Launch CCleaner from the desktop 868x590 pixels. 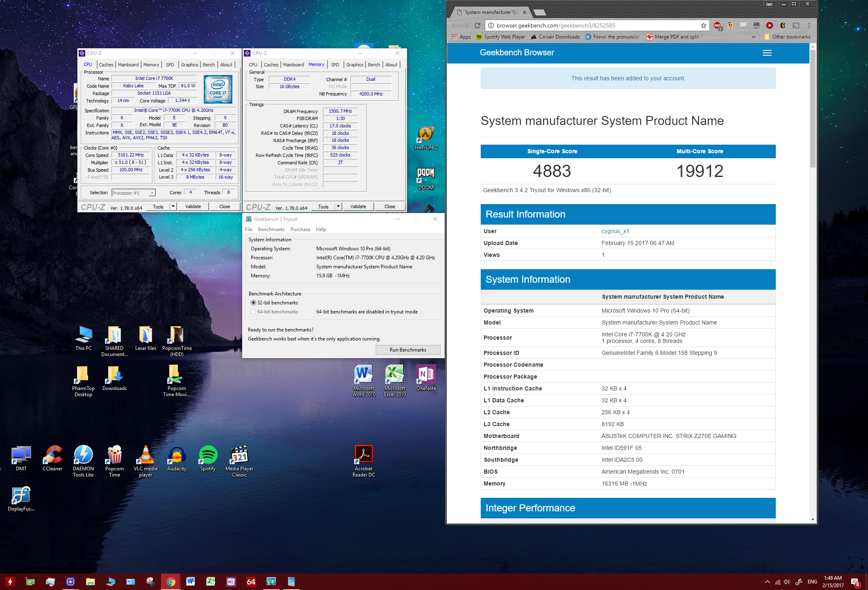pos(52,458)
